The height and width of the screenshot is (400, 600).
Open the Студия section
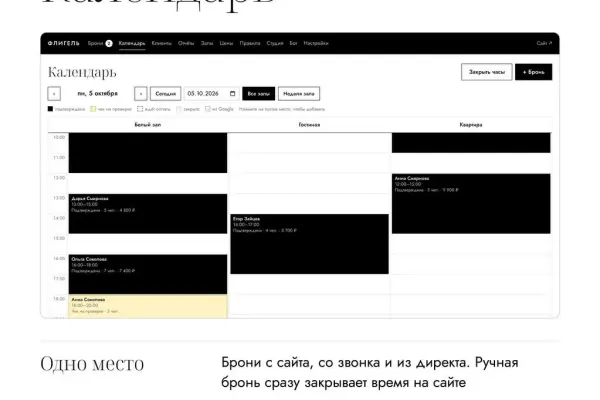coord(275,43)
